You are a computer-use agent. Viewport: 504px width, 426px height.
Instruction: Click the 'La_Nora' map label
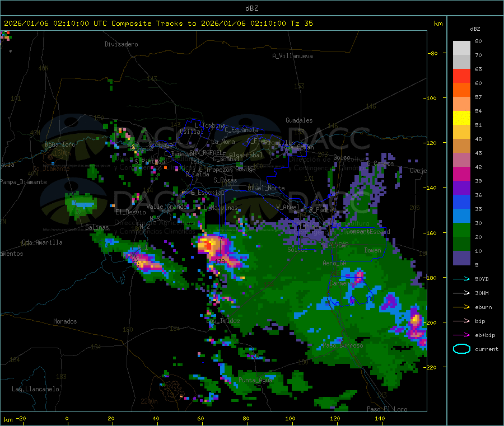[x=223, y=142]
